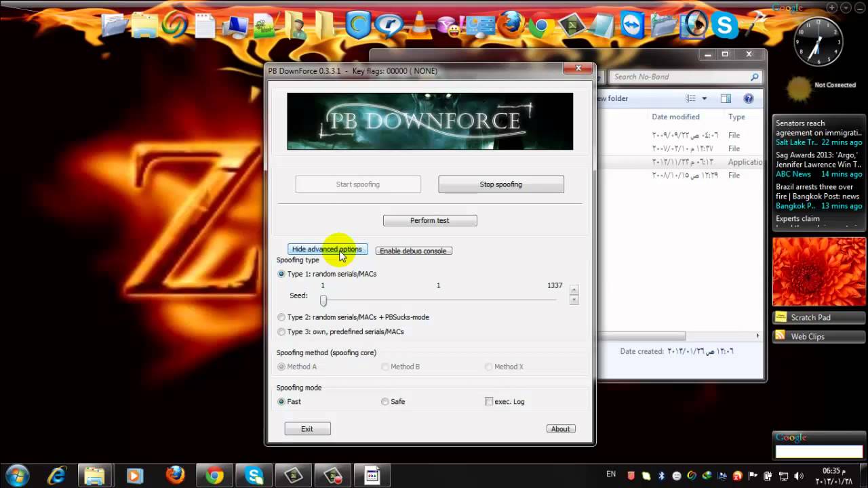
Task: Select Type 3: own, predefined serials/MACs
Action: pos(341,331)
